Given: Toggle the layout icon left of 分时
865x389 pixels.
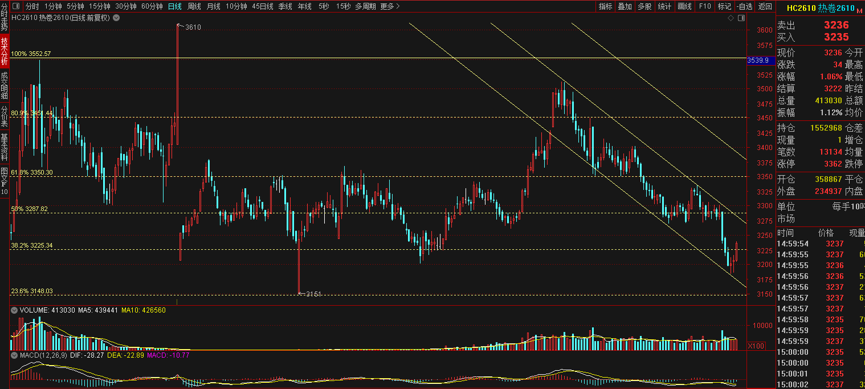Looking at the screenshot, I should click(16, 7).
